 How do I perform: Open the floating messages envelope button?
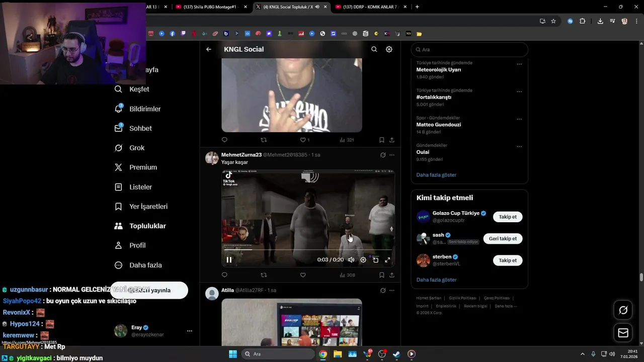tap(623, 333)
